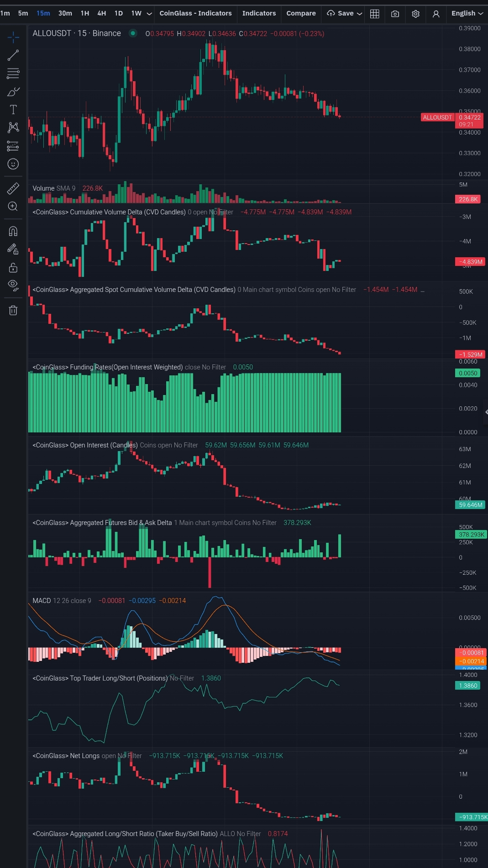Click the ALLOUSDT symbol title
The width and height of the screenshot is (488, 868).
click(77, 33)
